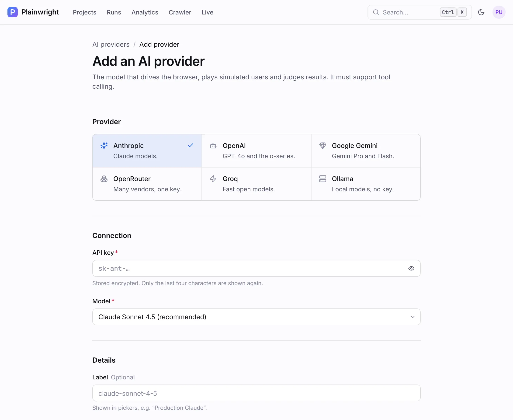Click the 'Connection' section heading

[x=112, y=235]
